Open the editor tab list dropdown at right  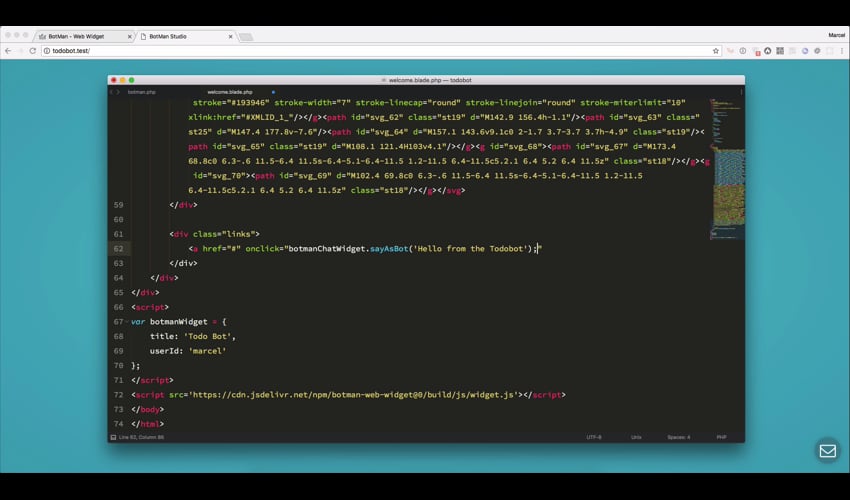pos(741,92)
